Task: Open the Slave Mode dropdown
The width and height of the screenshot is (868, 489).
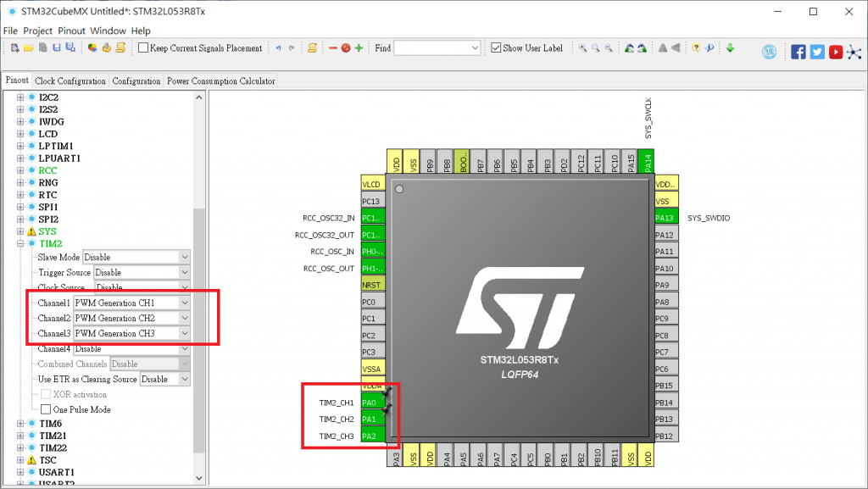Action: point(136,257)
